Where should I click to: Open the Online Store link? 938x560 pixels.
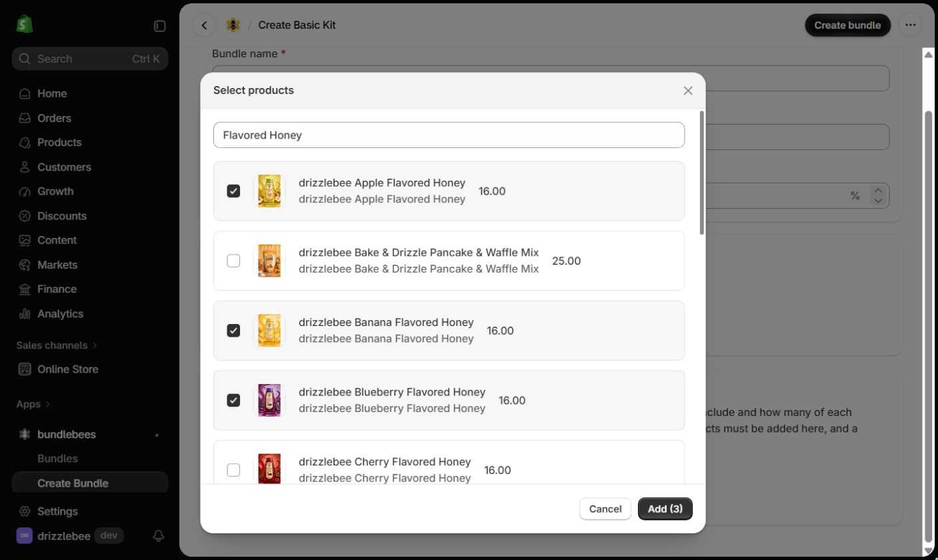pyautogui.click(x=90, y=369)
